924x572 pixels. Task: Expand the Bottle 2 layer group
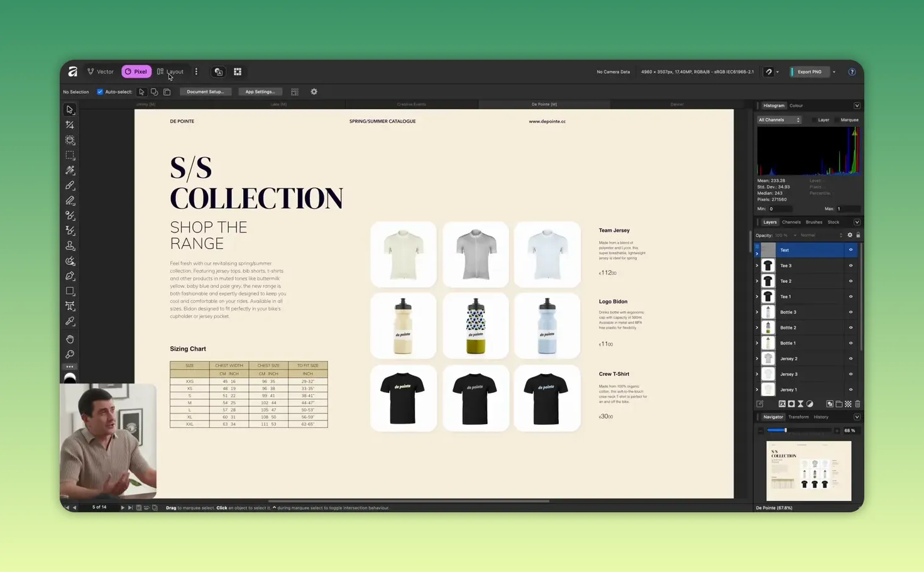pyautogui.click(x=757, y=327)
